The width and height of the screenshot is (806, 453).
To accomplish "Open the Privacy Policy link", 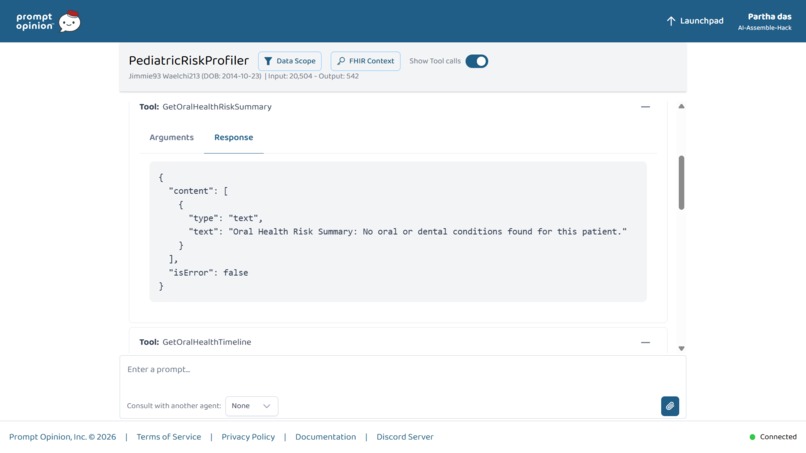I will pos(248,437).
